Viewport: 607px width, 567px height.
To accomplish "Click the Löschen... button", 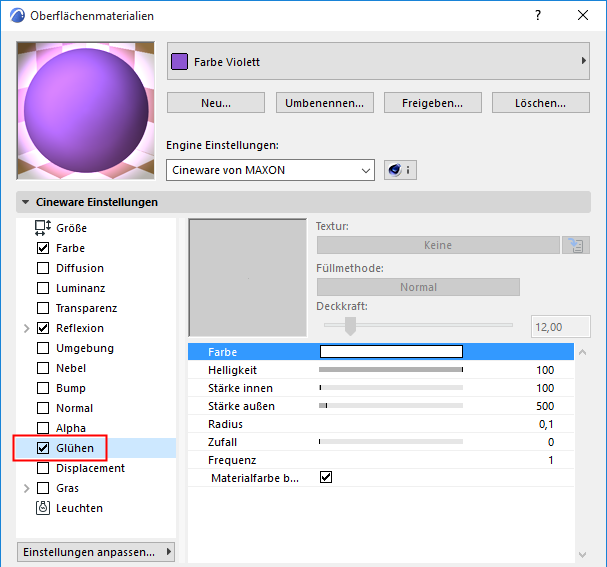I will click(540, 103).
